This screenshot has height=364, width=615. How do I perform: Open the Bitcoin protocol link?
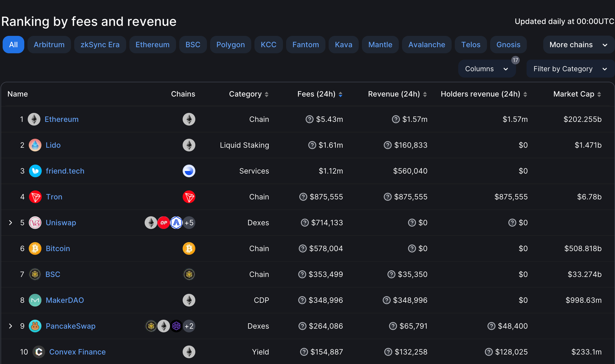point(58,248)
